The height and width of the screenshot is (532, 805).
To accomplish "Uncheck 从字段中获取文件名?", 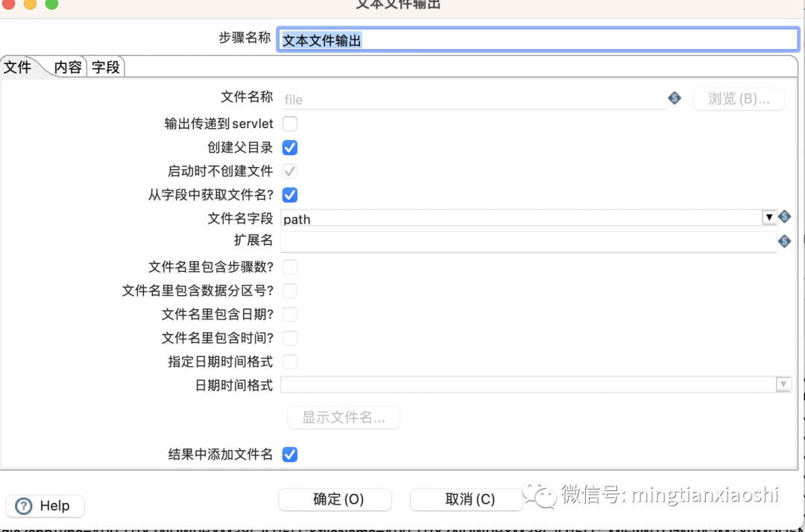I will pos(290,194).
